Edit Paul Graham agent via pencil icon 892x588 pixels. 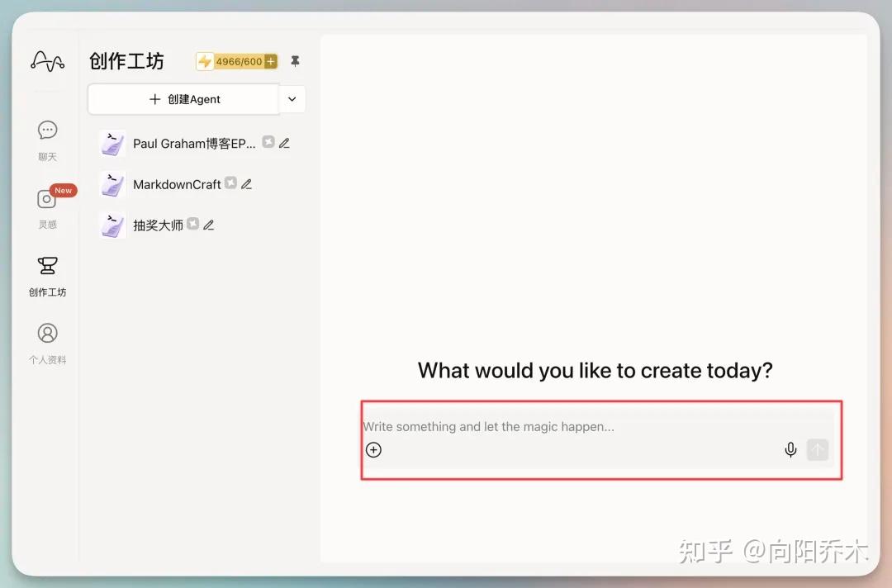point(283,142)
